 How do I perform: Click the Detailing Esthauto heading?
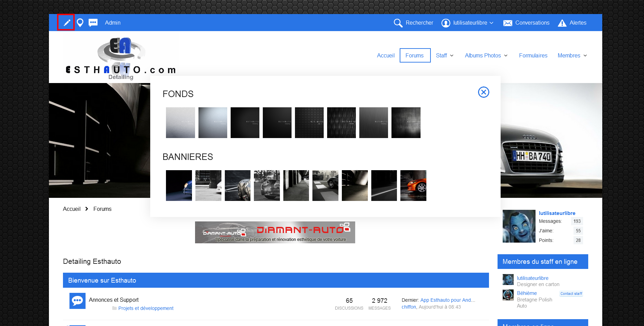[x=92, y=261]
